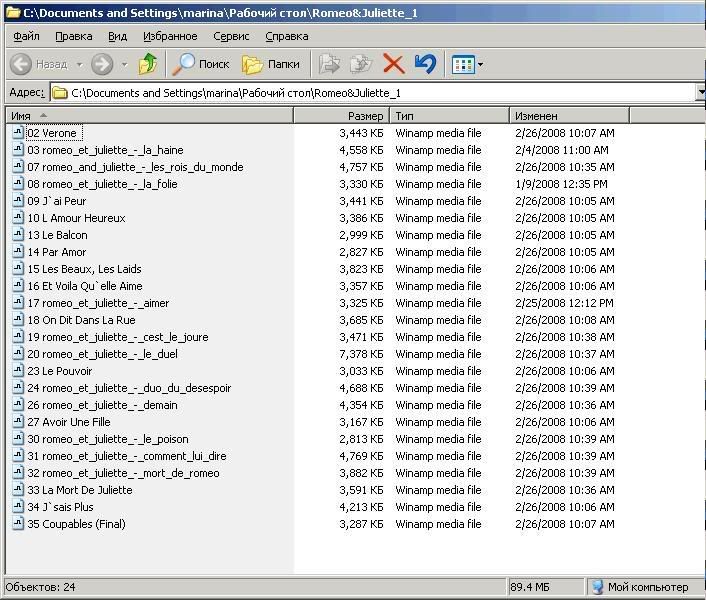Select file icon of 18 On Dit Dans La Rue

point(18,320)
